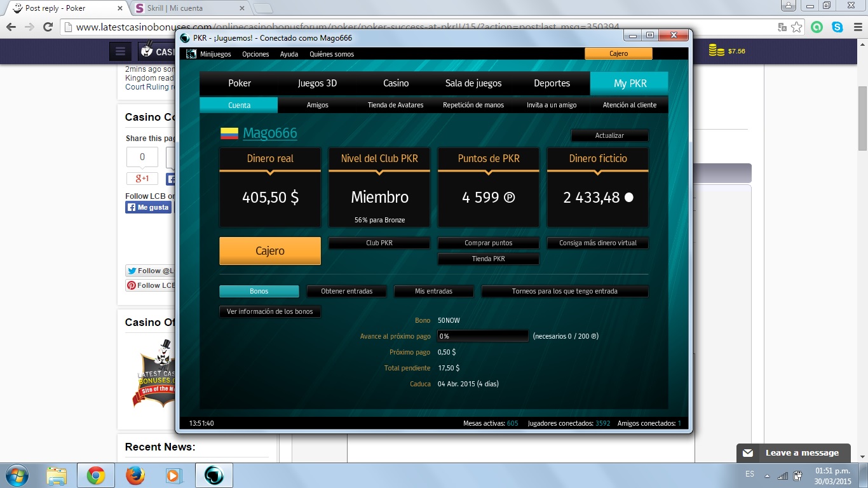This screenshot has height=488, width=868.
Task: Open Mis entradas
Action: (434, 291)
